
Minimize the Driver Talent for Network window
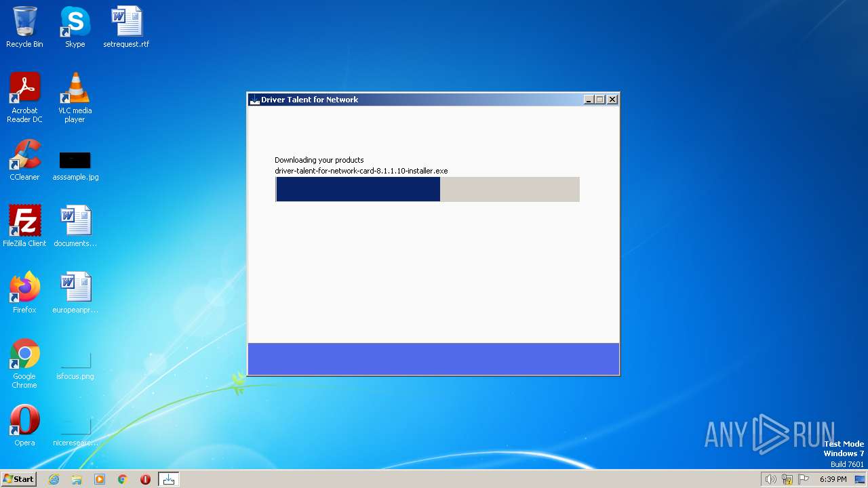coord(589,100)
